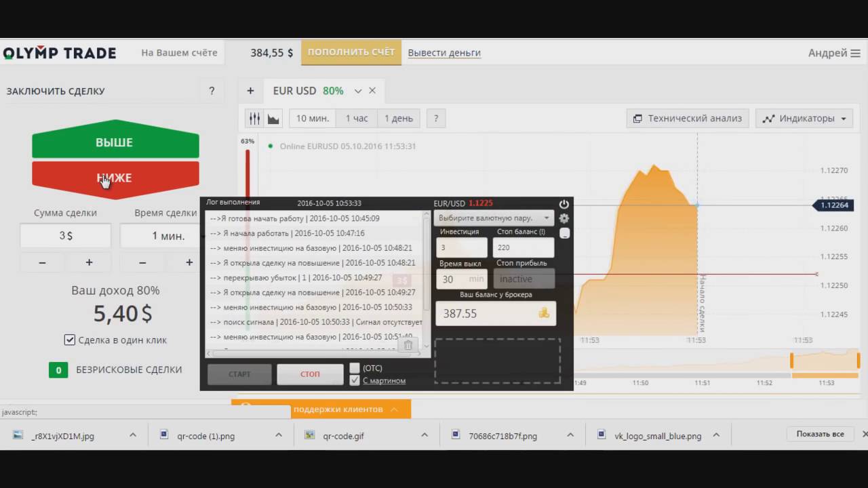The width and height of the screenshot is (868, 488).
Task: Open Технический анализ
Action: pos(688,118)
